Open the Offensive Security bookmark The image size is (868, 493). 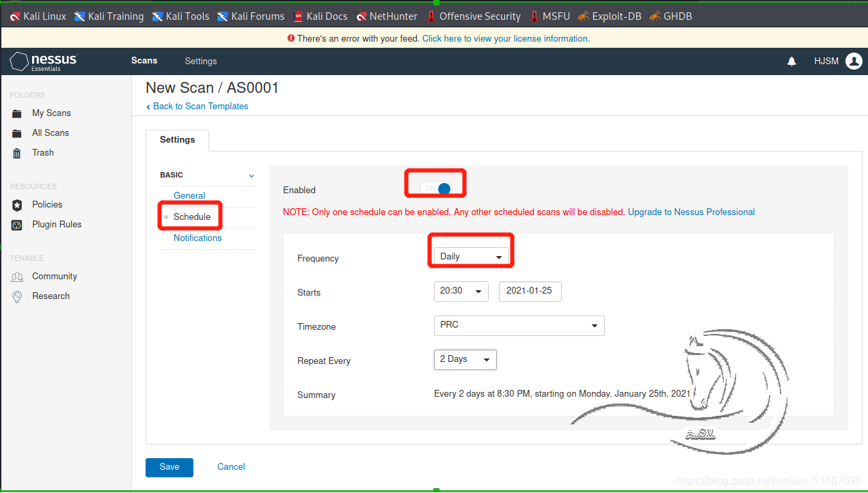(473, 16)
